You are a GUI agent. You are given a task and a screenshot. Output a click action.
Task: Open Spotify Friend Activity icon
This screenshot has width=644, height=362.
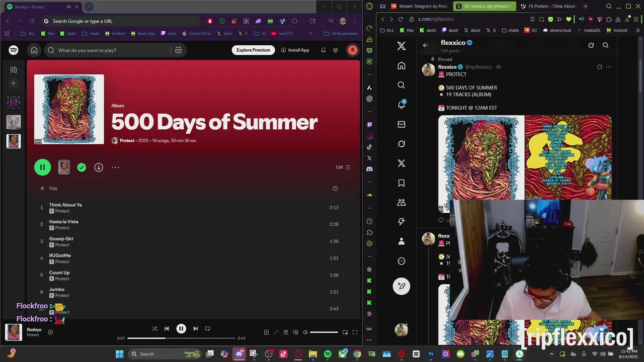coord(336,50)
